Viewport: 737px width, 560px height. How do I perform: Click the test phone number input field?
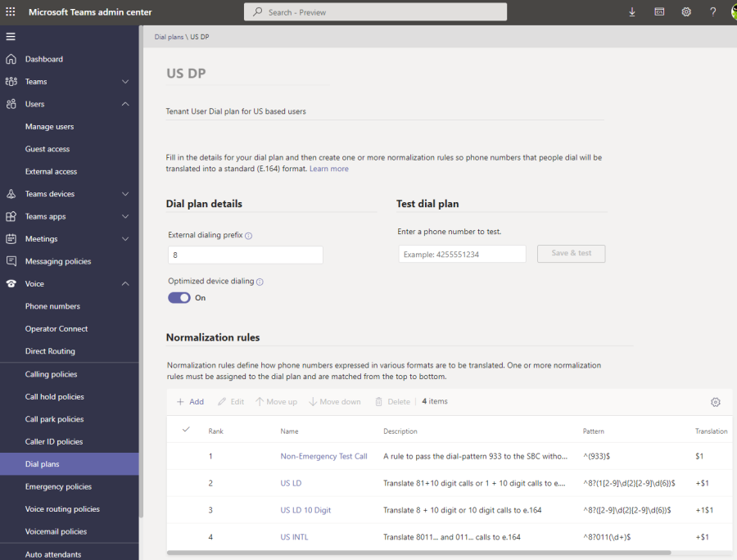coord(462,254)
